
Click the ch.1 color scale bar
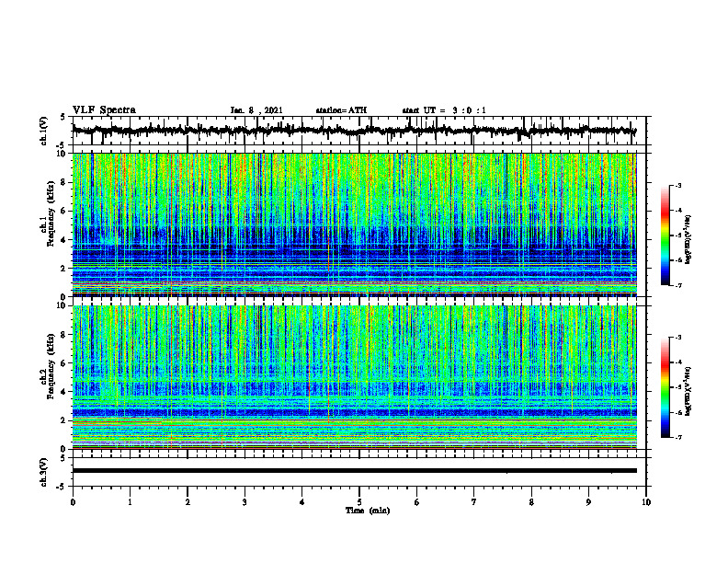pyautogui.click(x=665, y=236)
